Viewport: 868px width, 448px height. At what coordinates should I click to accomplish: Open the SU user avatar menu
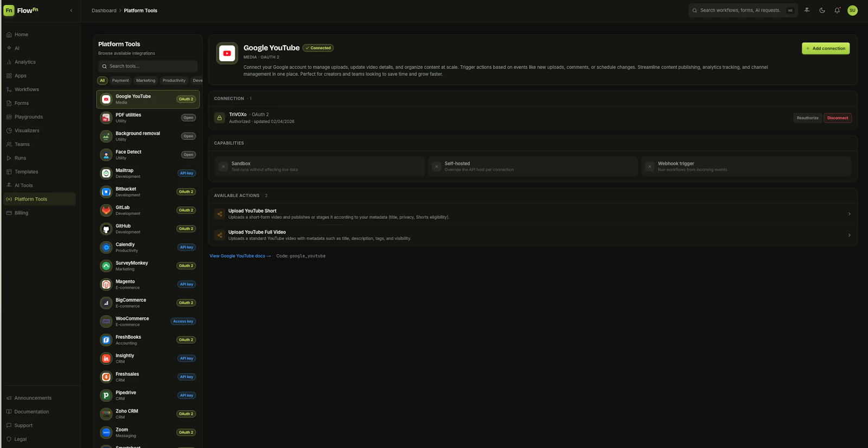(852, 10)
